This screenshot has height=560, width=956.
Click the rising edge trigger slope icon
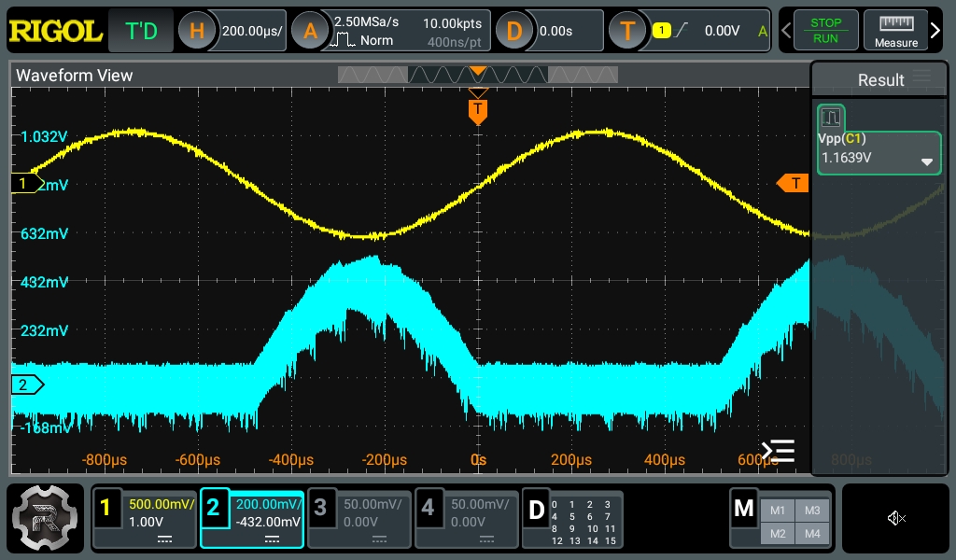pos(682,30)
